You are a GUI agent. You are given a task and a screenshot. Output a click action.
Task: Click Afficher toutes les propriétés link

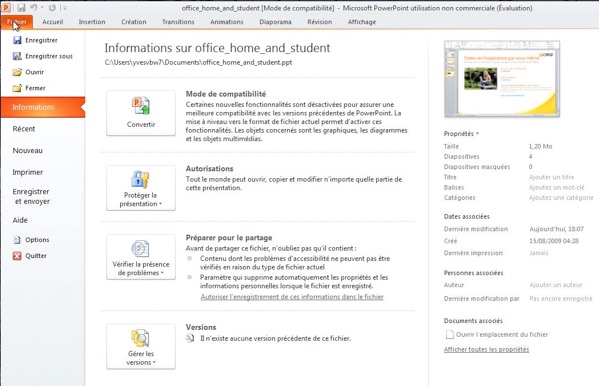486,349
